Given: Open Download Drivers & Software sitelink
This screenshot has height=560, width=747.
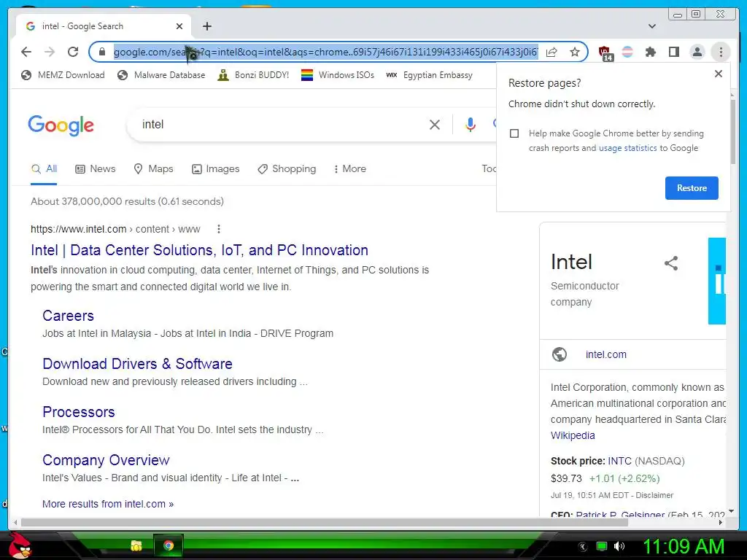Looking at the screenshot, I should point(138,364).
